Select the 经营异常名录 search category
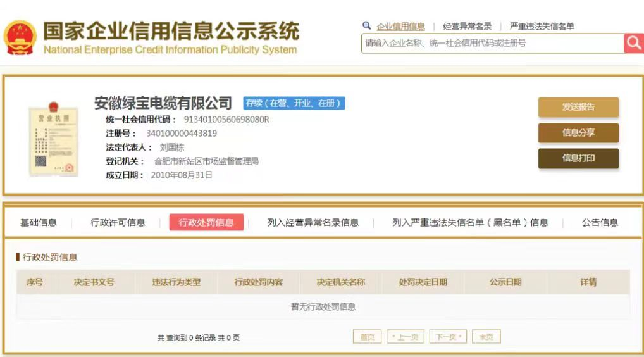Viewport: 644px width, 357px height. point(468,27)
